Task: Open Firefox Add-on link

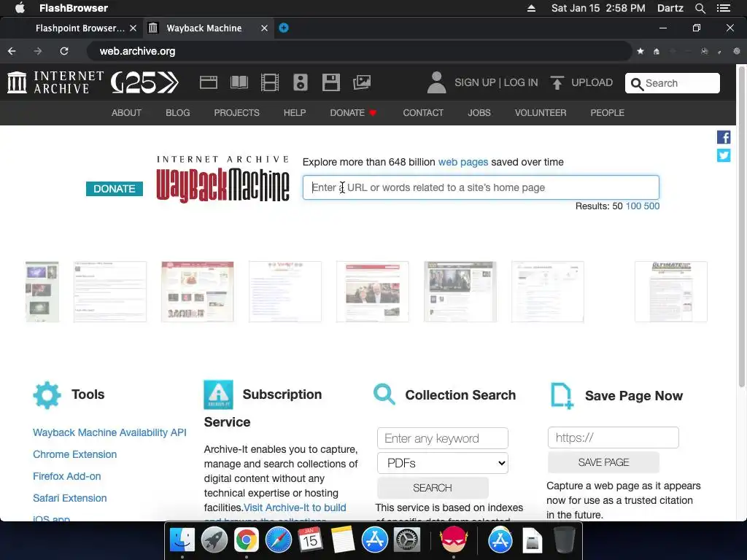Action: pyautogui.click(x=66, y=476)
